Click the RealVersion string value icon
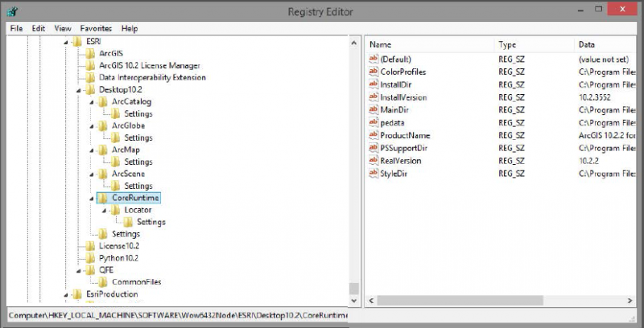 [x=374, y=161]
